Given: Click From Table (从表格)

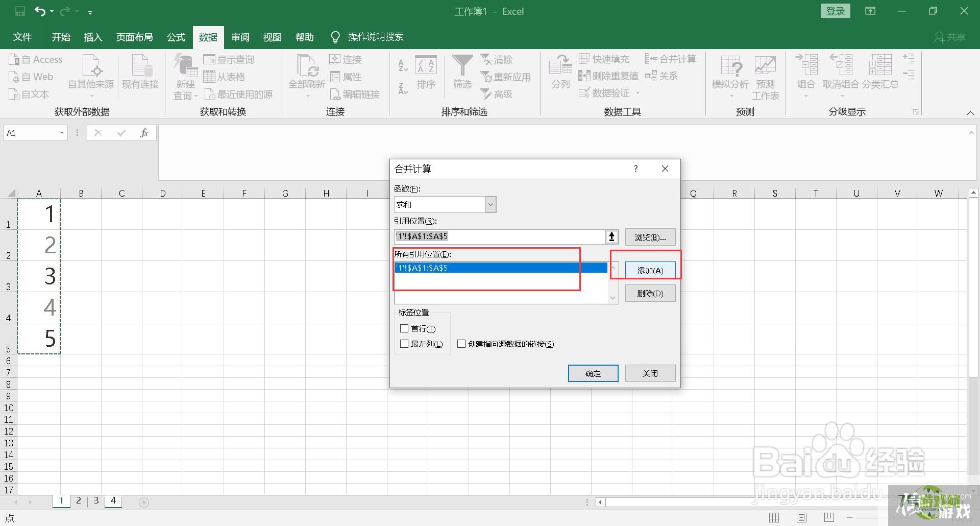Looking at the screenshot, I should pyautogui.click(x=224, y=77).
